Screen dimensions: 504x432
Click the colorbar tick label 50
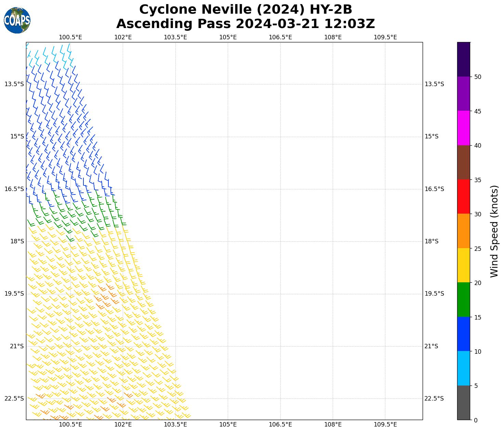[478, 77]
